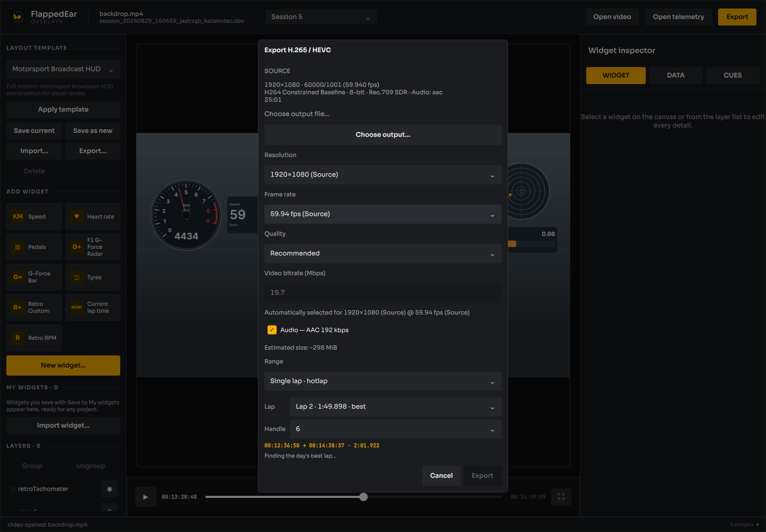This screenshot has width=766, height=532.
Task: Add the Retro Custom widget
Action: (34, 307)
